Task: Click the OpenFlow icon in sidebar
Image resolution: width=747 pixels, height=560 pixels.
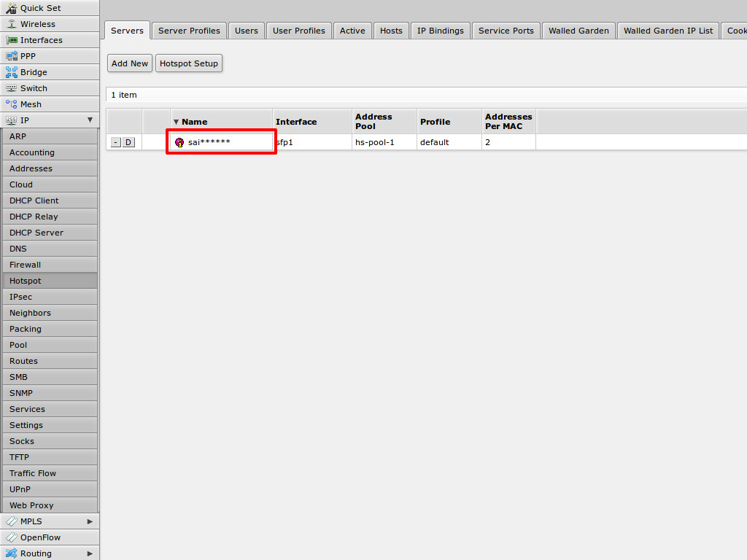Action: click(x=11, y=537)
